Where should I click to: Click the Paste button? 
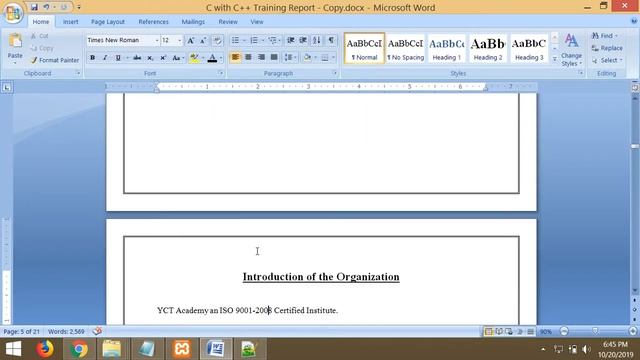click(15, 47)
